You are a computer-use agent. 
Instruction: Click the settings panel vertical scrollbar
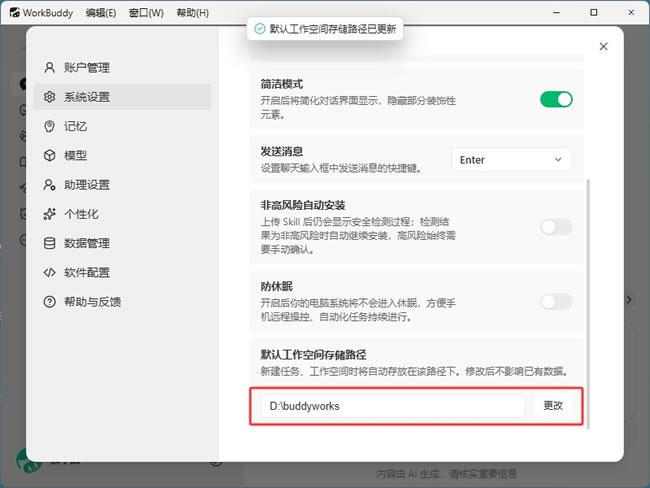(588, 304)
